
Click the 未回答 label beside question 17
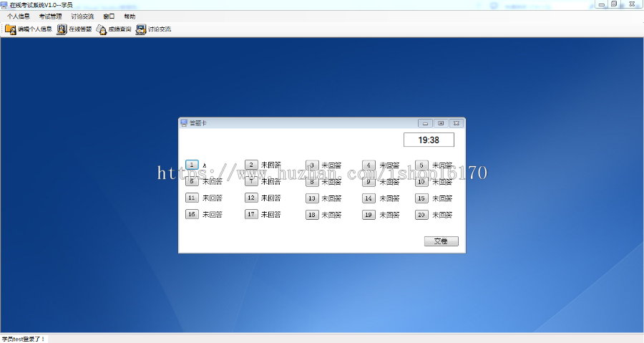[x=271, y=214]
